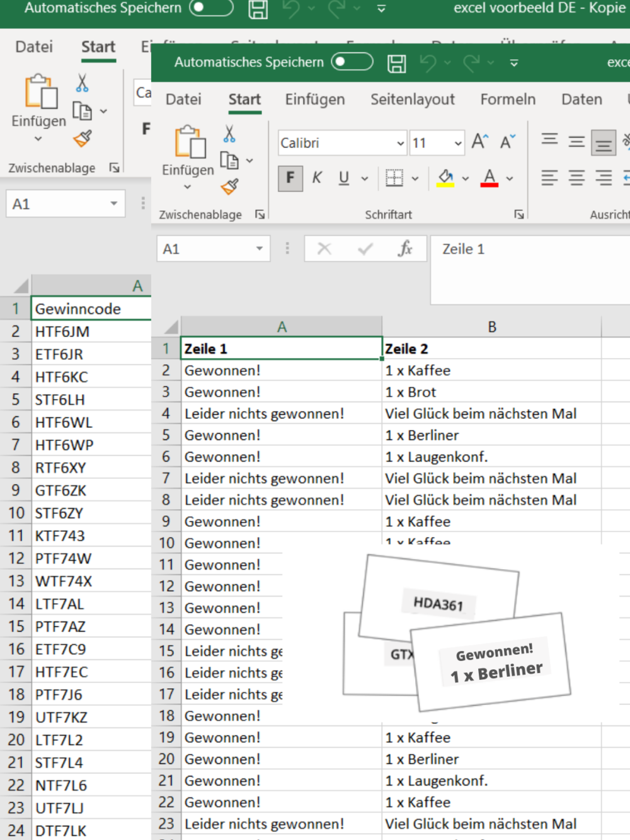Click the yellow fill color bucket
This screenshot has height=840, width=630.
pos(446,178)
